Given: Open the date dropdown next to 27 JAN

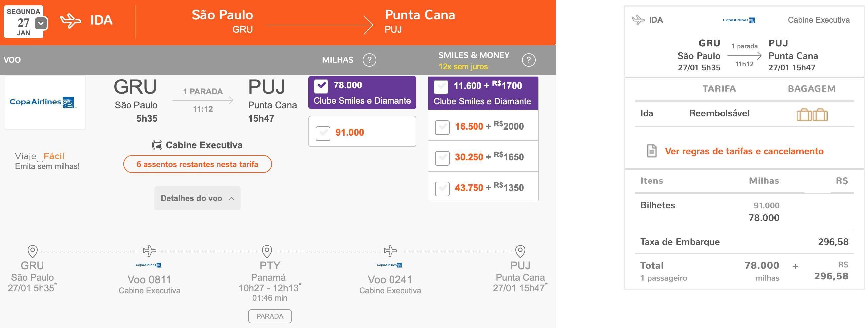Looking at the screenshot, I should pyautogui.click(x=41, y=23).
